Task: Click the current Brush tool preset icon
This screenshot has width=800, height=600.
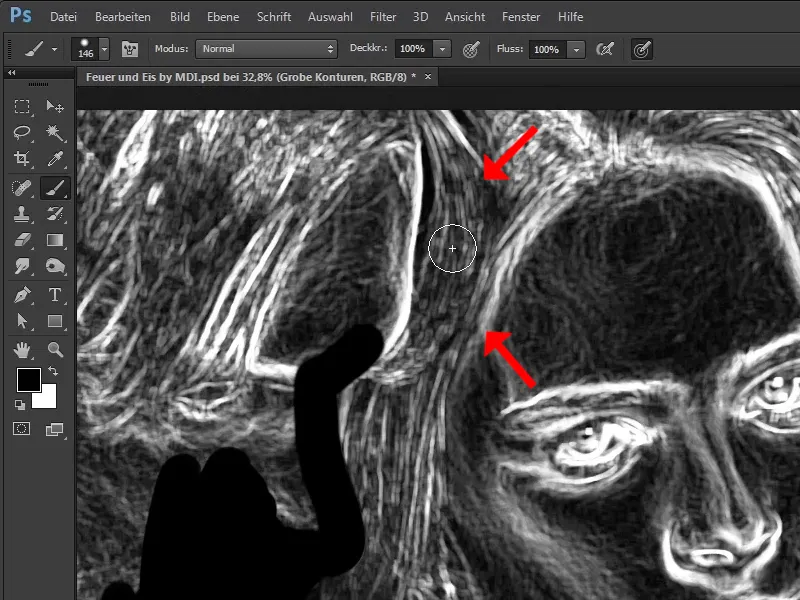Action: click(x=34, y=49)
